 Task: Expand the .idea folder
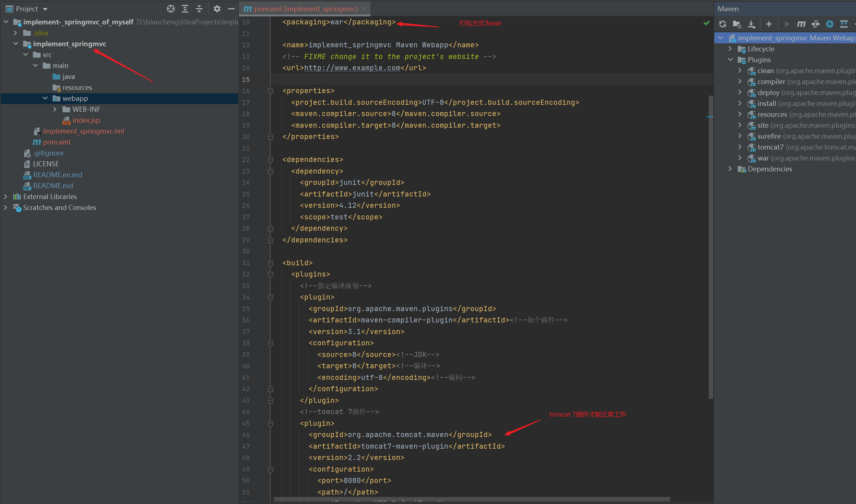(x=16, y=33)
